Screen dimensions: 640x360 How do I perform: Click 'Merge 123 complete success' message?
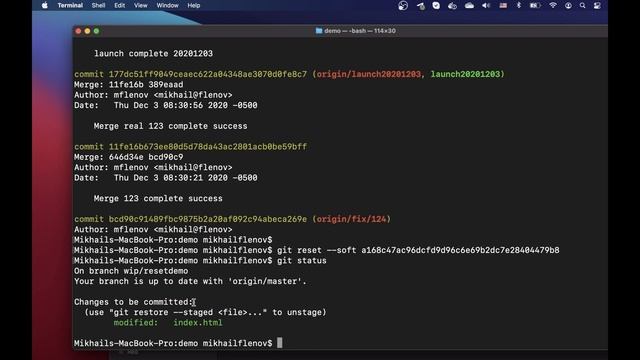click(x=158, y=198)
